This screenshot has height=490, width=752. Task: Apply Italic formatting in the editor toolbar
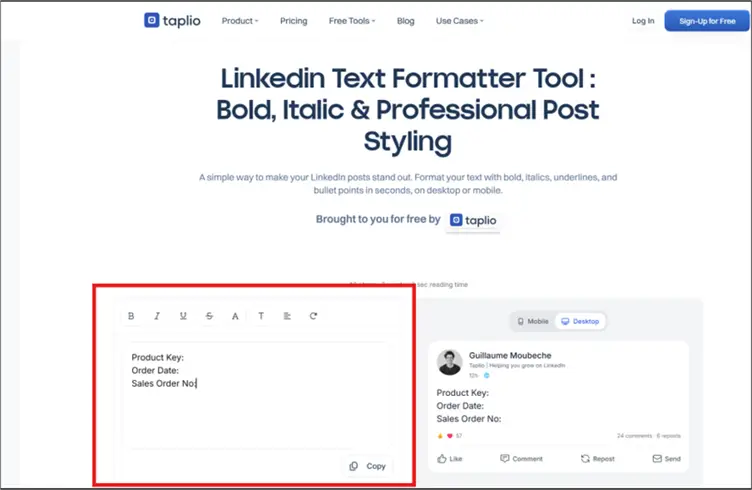157,316
